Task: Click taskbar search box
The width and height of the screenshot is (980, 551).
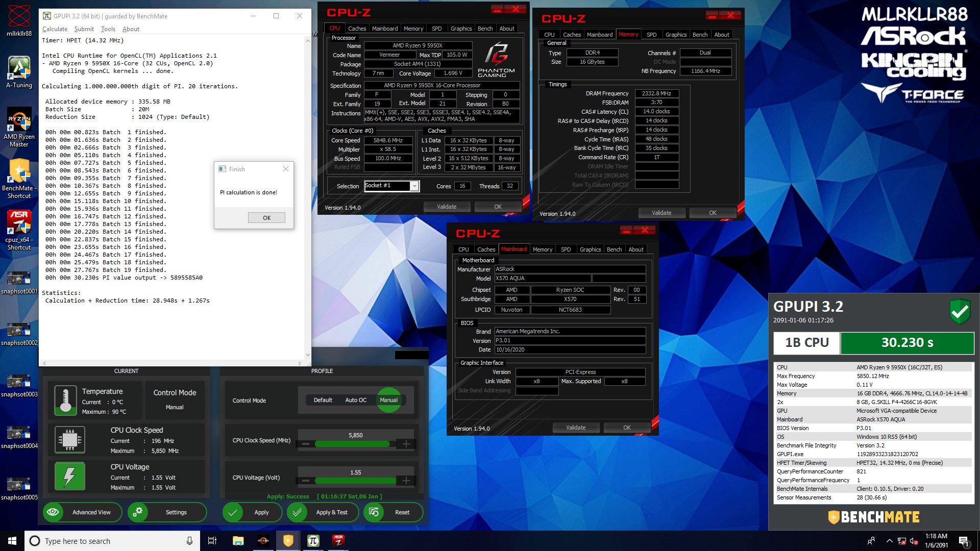Action: (112, 541)
